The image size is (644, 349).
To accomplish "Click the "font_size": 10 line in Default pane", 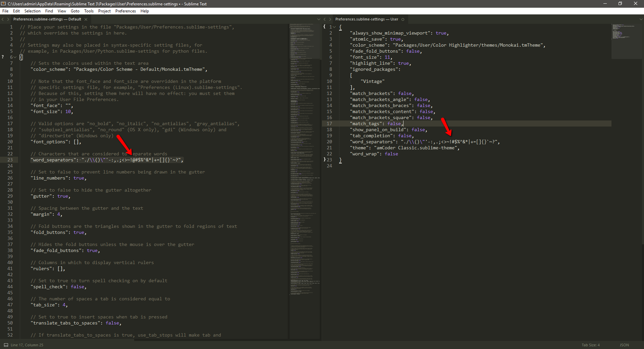I will coord(52,112).
